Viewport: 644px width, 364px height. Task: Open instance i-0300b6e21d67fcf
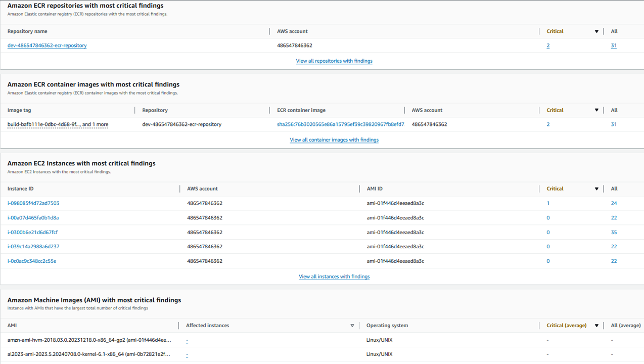(32, 233)
